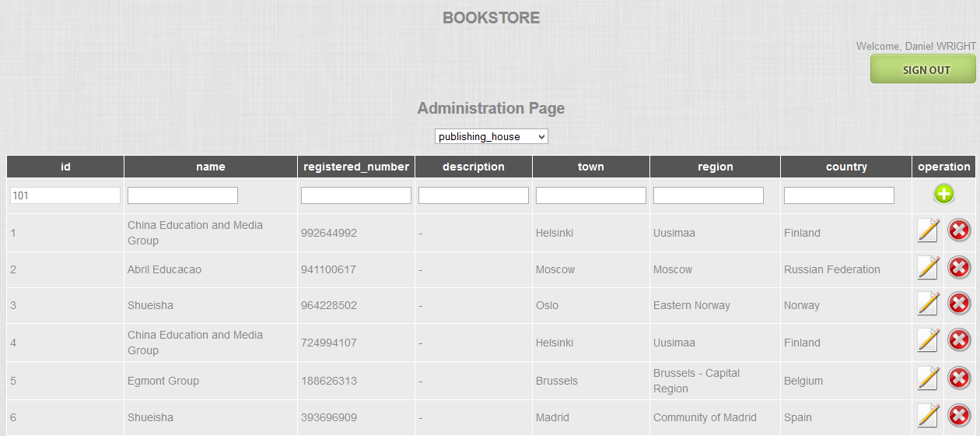Delete the row with id 4
Screen dimensions: 980x436
coord(959,340)
